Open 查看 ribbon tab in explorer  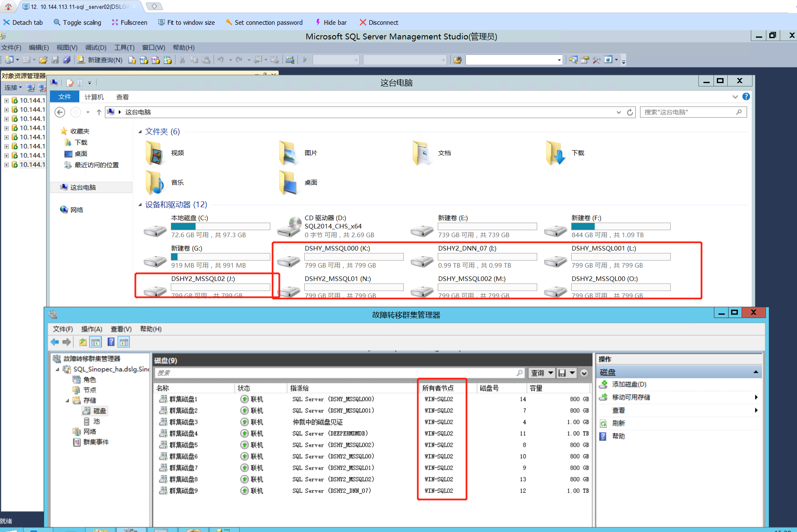[122, 97]
